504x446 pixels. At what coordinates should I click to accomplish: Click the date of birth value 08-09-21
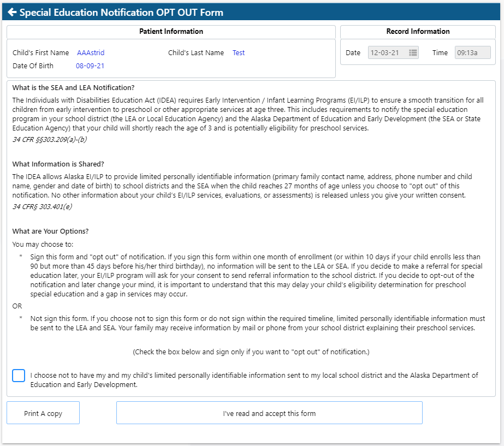click(90, 66)
